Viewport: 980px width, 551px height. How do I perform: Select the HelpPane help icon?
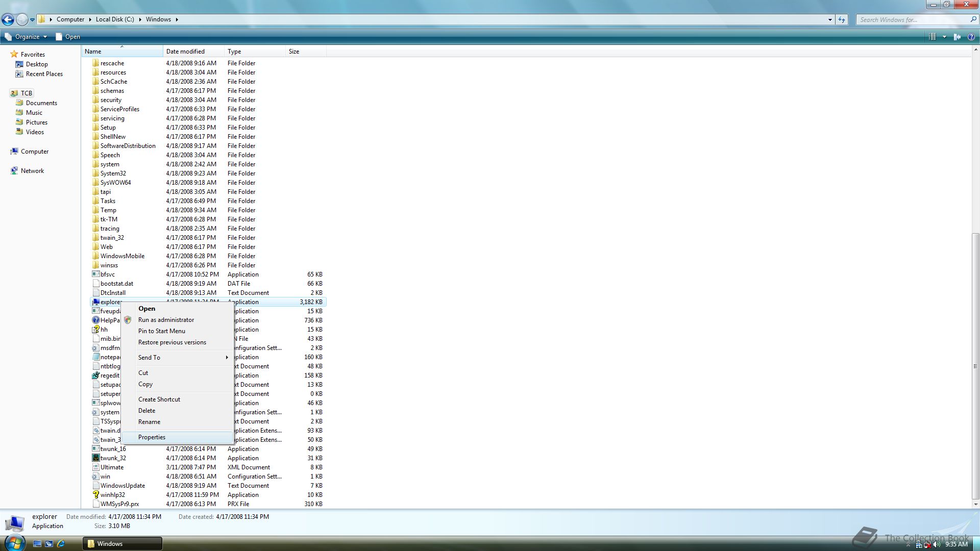coord(95,320)
